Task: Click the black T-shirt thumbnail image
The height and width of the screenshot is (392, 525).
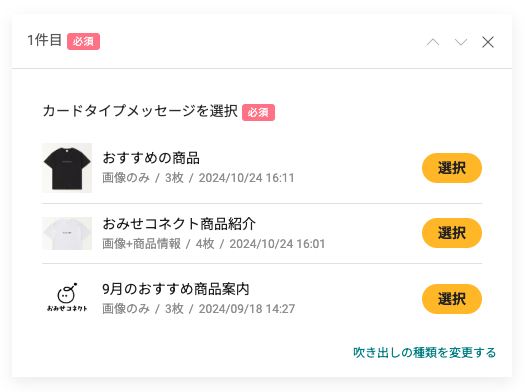Action: pos(67,168)
